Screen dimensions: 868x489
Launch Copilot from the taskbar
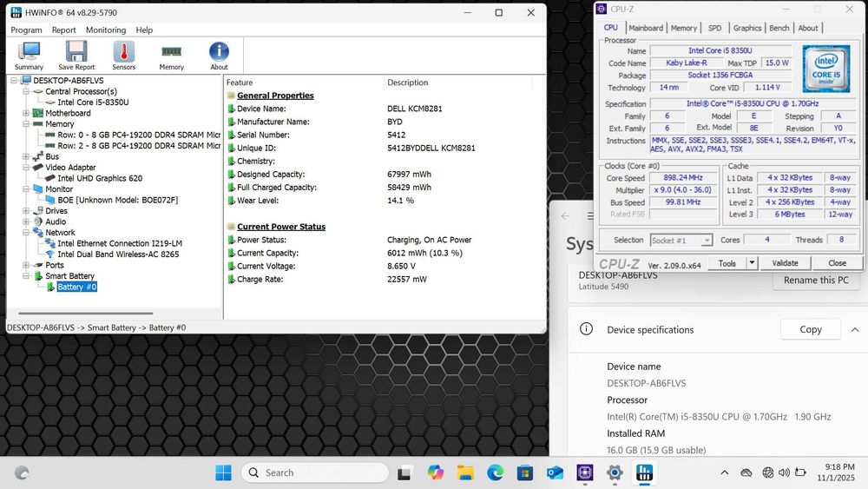pyautogui.click(x=436, y=473)
